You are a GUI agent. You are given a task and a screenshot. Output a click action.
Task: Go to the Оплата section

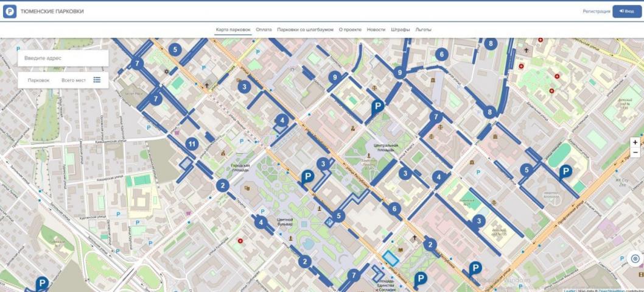[264, 29]
